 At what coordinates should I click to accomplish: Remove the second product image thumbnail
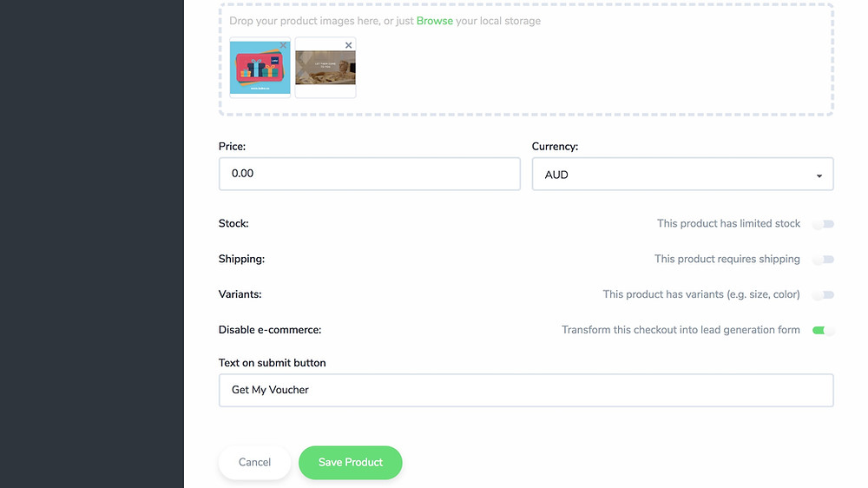click(x=348, y=45)
